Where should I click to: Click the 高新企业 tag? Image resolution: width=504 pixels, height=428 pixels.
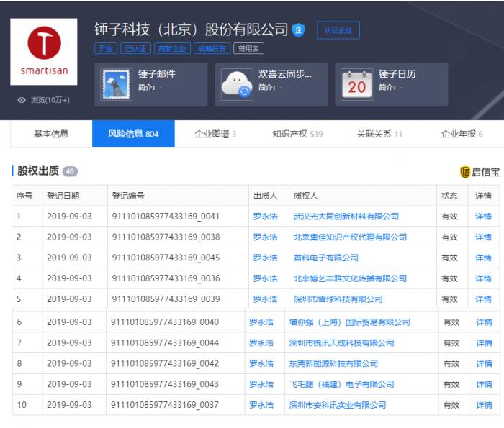point(171,49)
